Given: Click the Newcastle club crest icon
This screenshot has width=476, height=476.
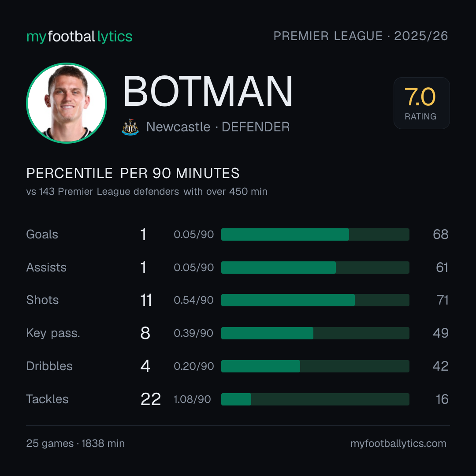Looking at the screenshot, I should pos(130,127).
